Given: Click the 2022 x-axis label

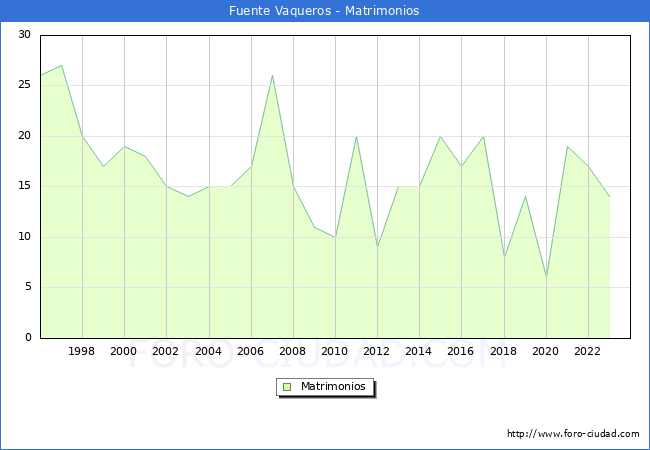Looking at the screenshot, I should click(x=588, y=352).
